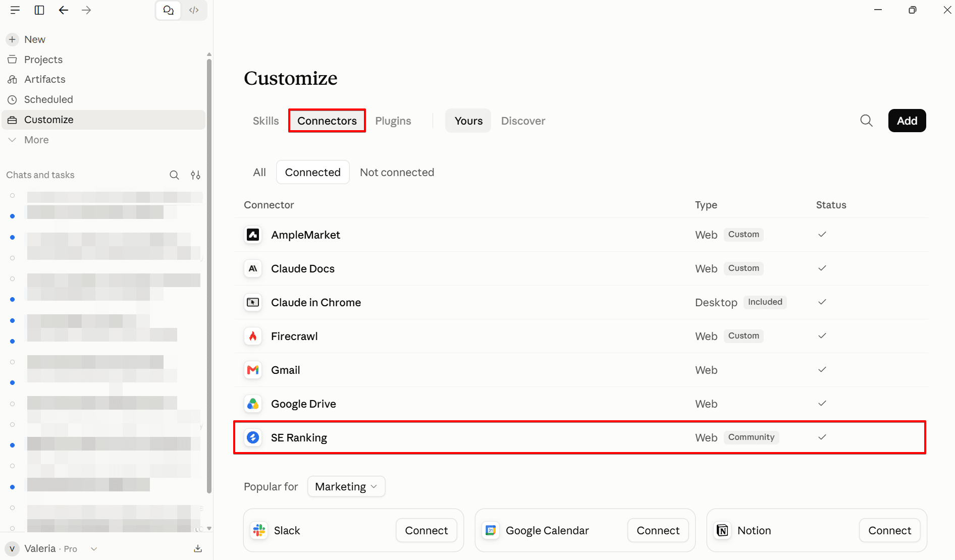Click the Firecrawl flame icon
This screenshot has height=560, width=955.
253,336
